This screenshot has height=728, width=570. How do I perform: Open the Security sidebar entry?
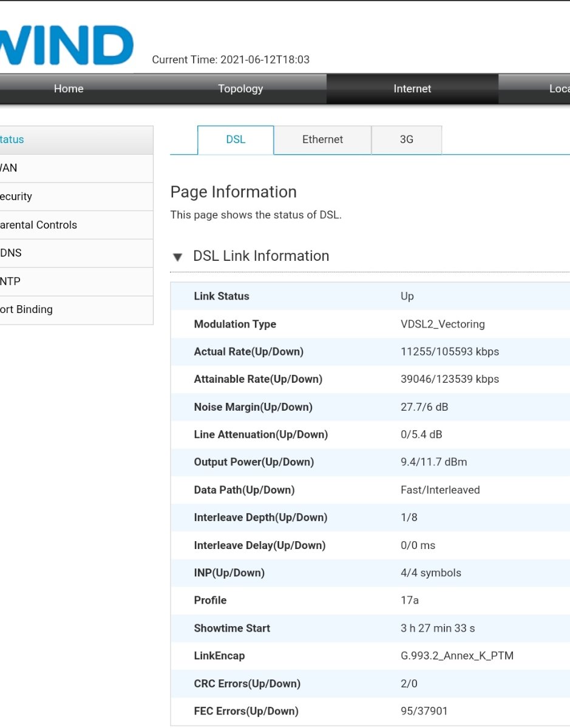tap(76, 197)
